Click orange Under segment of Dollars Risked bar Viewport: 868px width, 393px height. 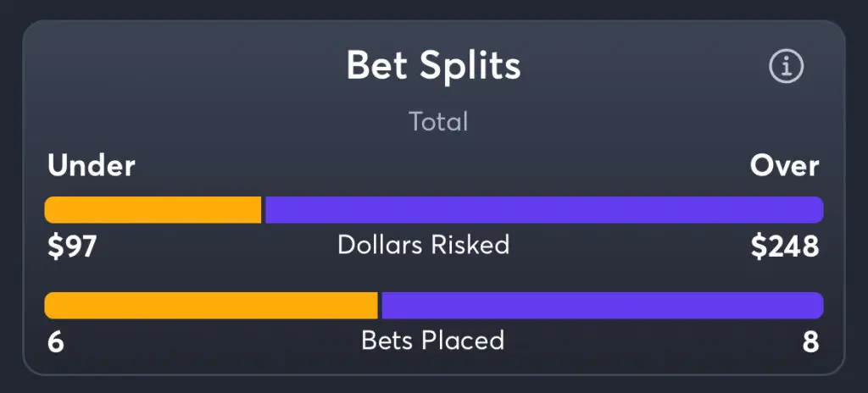153,210
